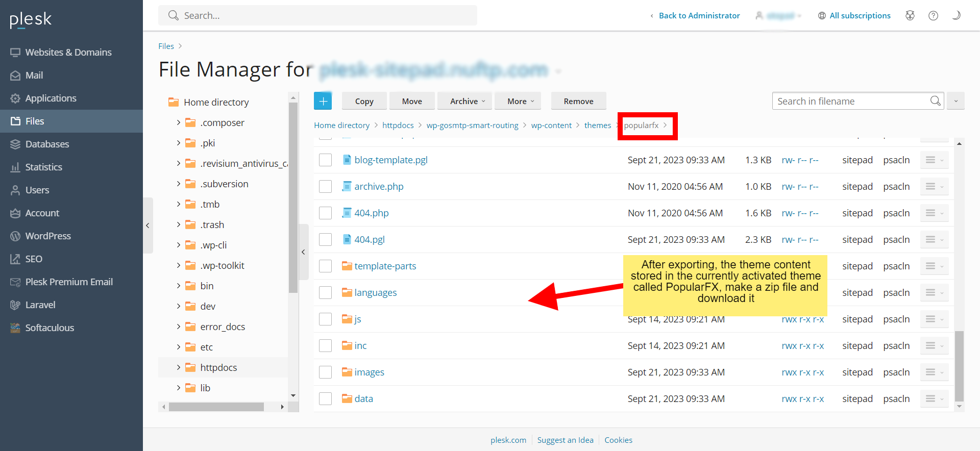Image resolution: width=980 pixels, height=451 pixels.
Task: Click the tree vertical scrollbar thumb
Action: (293, 198)
